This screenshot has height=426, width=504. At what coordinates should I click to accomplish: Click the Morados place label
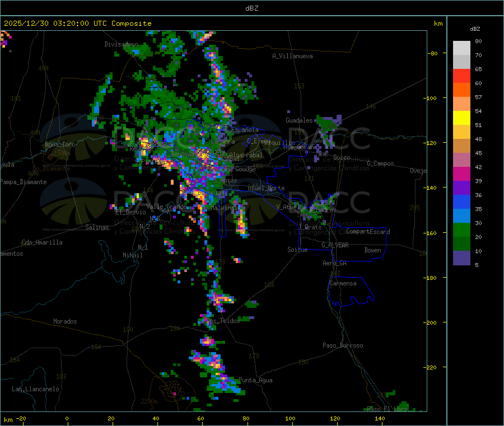pyautogui.click(x=65, y=321)
